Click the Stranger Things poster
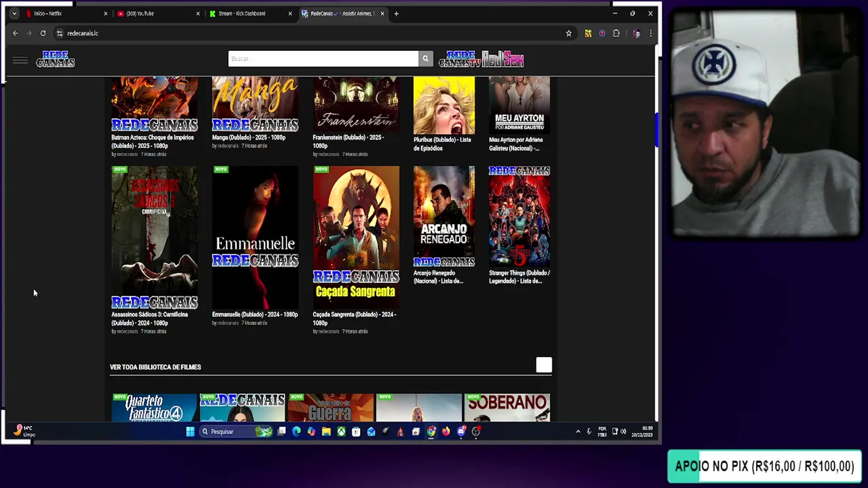This screenshot has width=868, height=488. [519, 216]
